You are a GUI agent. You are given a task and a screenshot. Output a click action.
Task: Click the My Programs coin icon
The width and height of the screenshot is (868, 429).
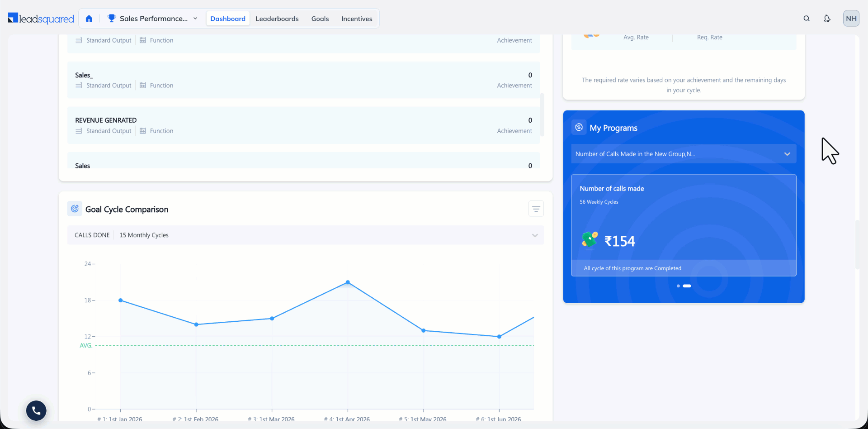coord(579,128)
